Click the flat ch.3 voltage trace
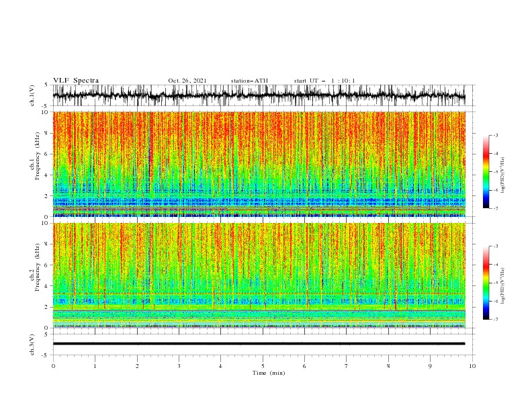Viewport: 532px width, 411px height. [x=259, y=344]
